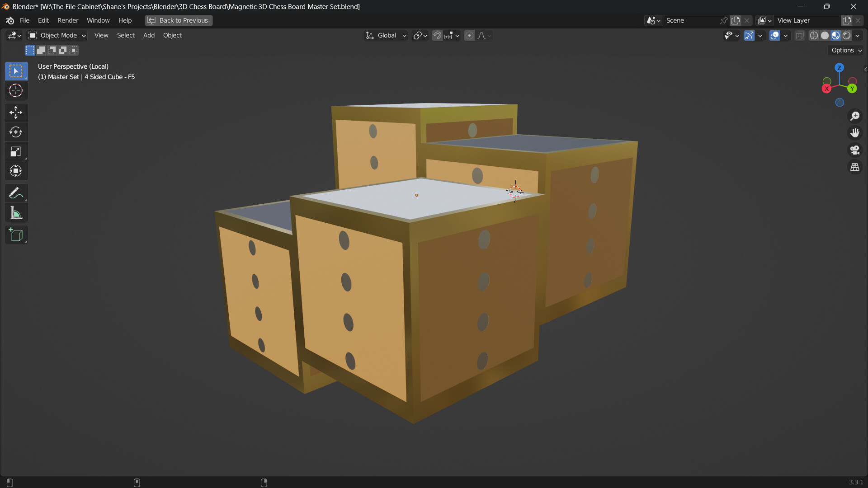Screen dimensions: 868x488
Task: Open the Render menu
Action: pos(68,20)
